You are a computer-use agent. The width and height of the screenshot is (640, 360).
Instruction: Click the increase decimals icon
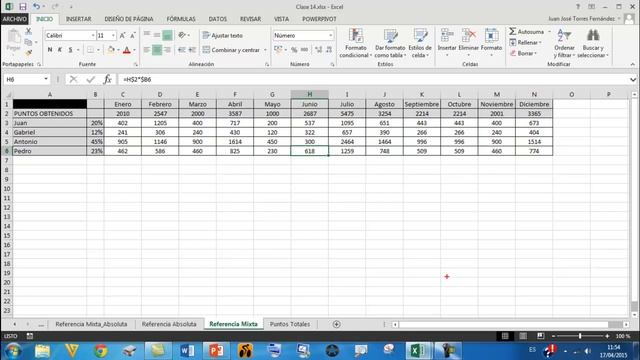[318, 49]
